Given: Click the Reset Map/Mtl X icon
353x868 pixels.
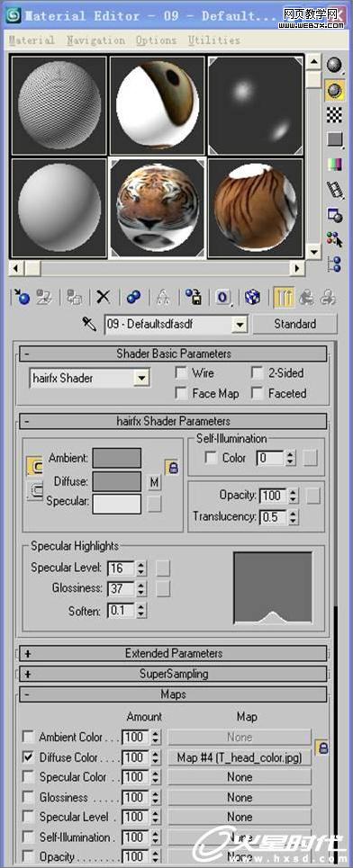Looking at the screenshot, I should [103, 297].
